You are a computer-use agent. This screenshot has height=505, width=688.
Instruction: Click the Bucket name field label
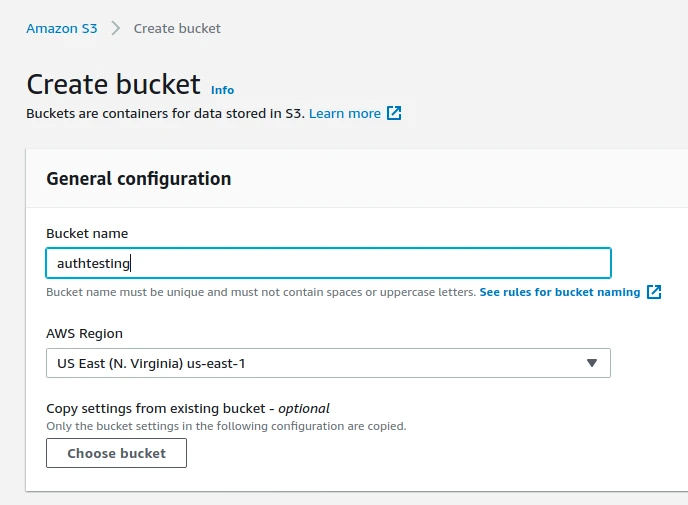pos(87,233)
